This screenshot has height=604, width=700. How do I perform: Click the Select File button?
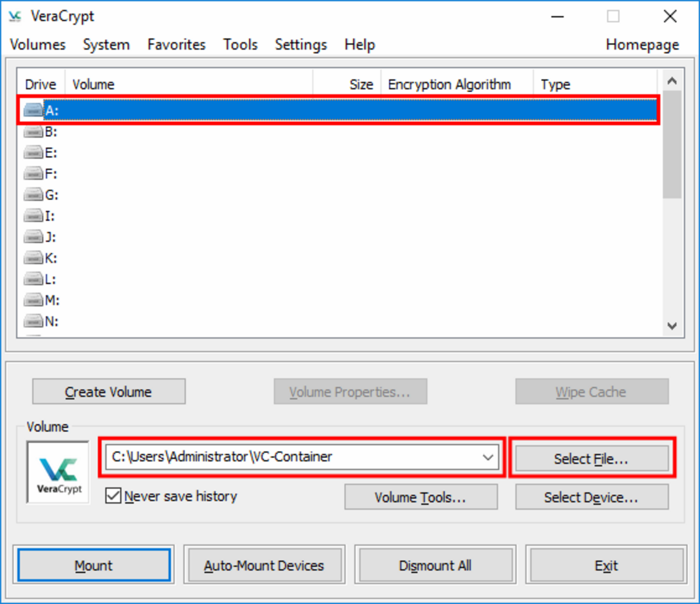point(591,459)
